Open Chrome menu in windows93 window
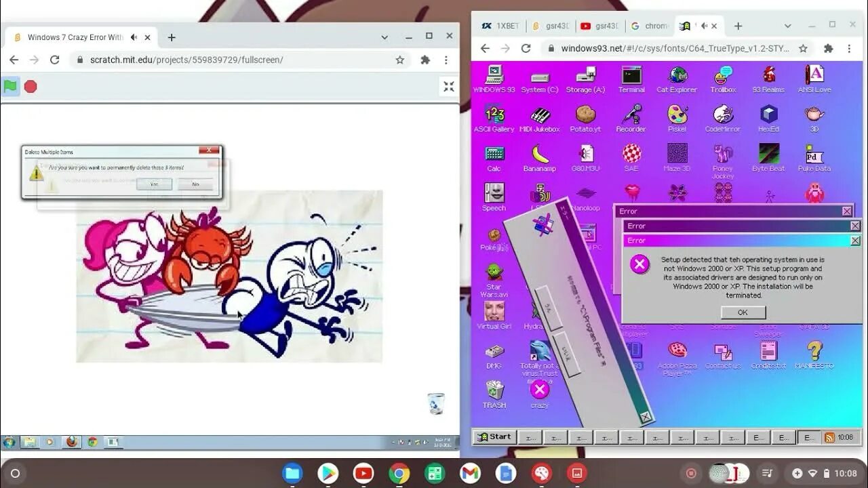This screenshot has height=488, width=868. 849,48
